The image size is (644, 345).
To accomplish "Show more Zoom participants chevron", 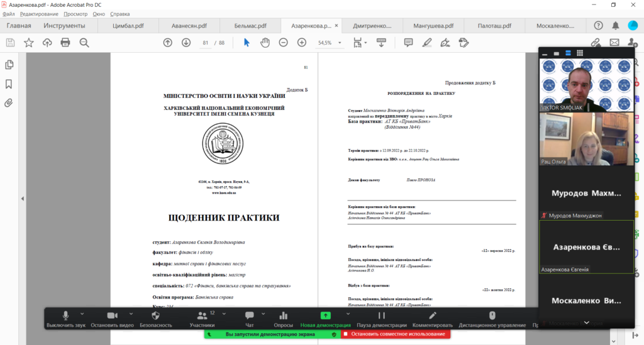I will [x=587, y=323].
